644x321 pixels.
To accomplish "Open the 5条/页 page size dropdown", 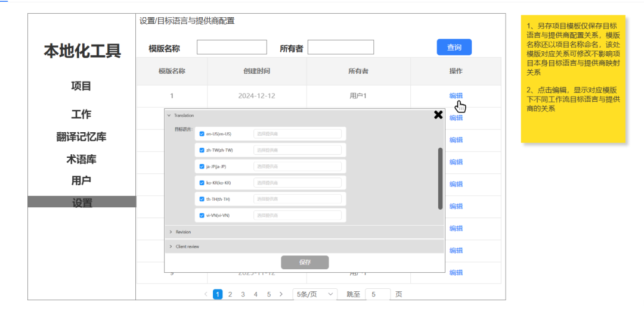I will (x=315, y=294).
